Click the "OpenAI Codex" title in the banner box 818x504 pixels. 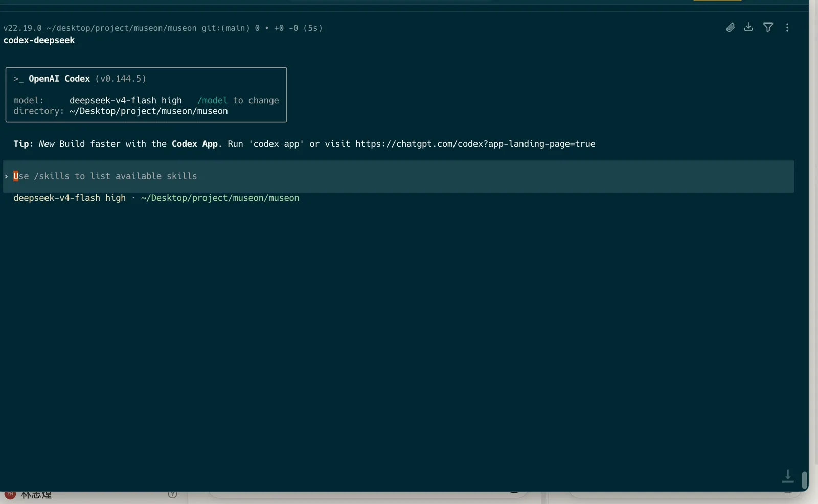59,79
